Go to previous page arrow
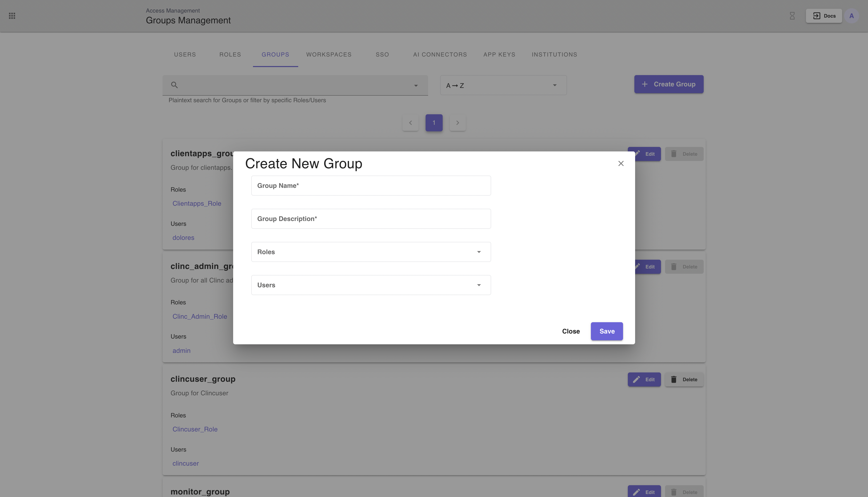The width and height of the screenshot is (868, 497). pyautogui.click(x=411, y=123)
